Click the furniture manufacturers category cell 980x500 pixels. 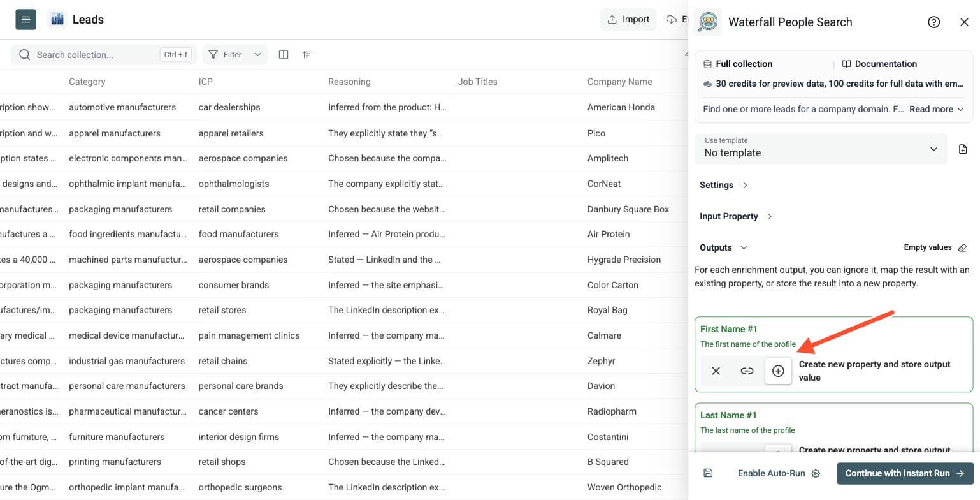tap(117, 437)
